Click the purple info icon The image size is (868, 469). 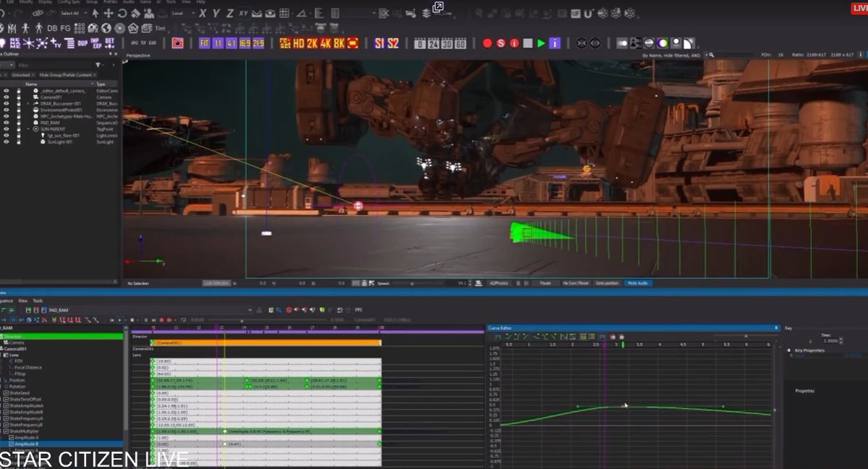tap(555, 43)
